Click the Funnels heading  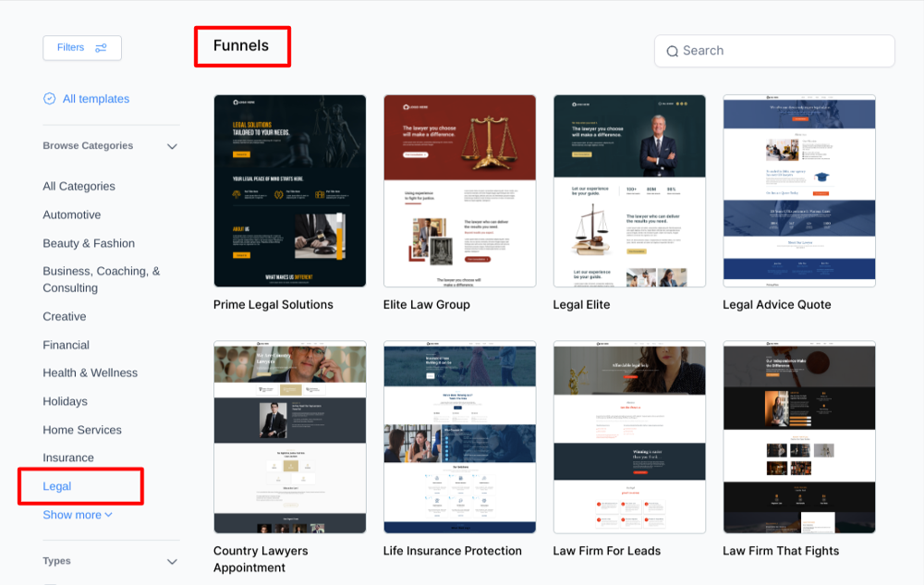coord(241,46)
